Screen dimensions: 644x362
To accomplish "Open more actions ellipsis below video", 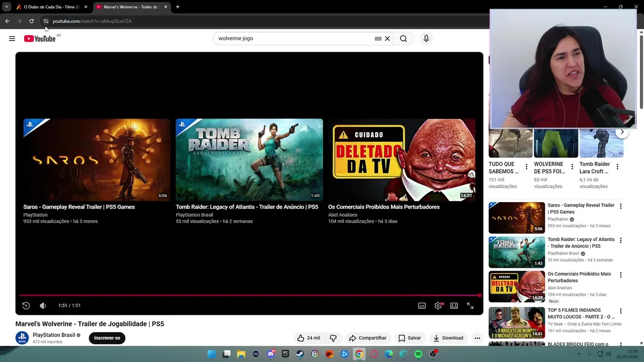I will tap(477, 338).
